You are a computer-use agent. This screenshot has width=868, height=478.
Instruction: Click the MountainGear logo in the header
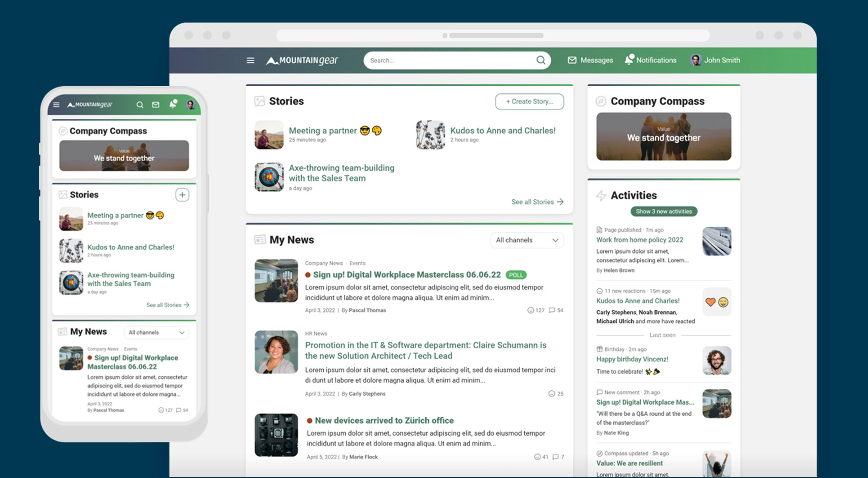[x=302, y=60]
